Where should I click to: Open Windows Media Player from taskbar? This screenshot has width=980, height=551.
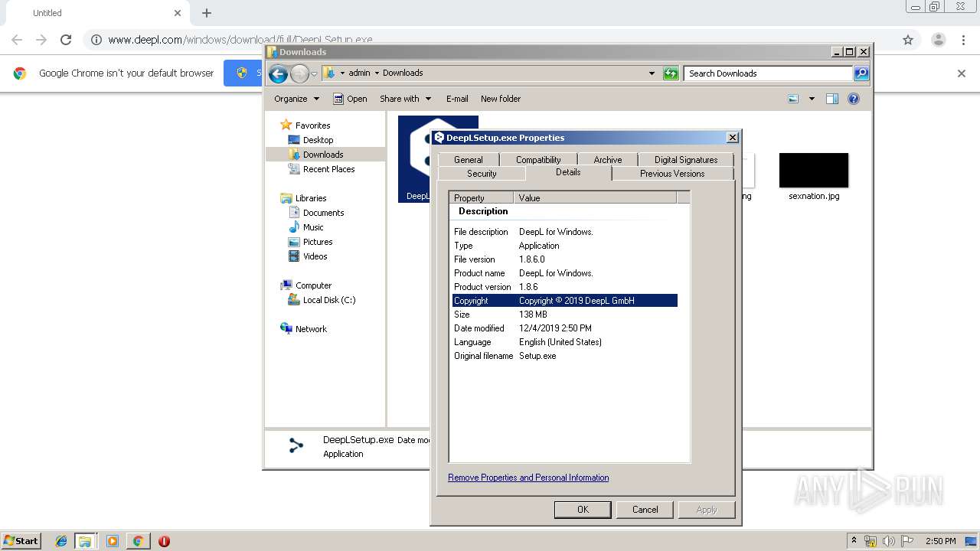112,541
